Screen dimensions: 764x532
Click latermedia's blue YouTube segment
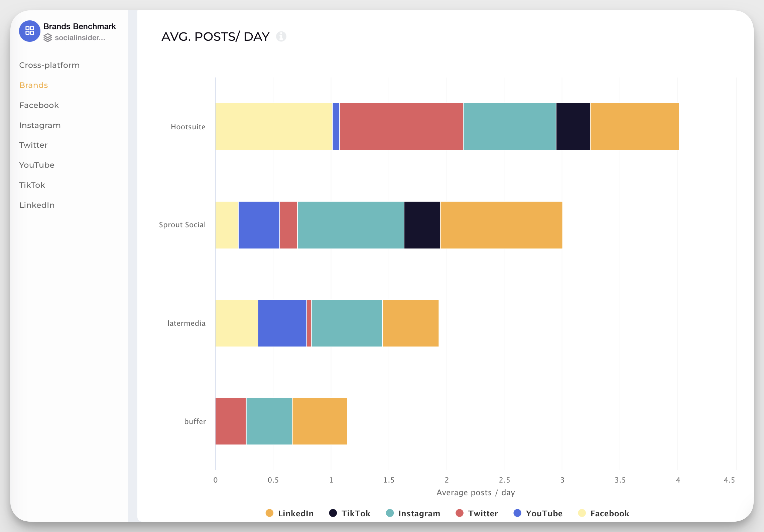(x=282, y=323)
